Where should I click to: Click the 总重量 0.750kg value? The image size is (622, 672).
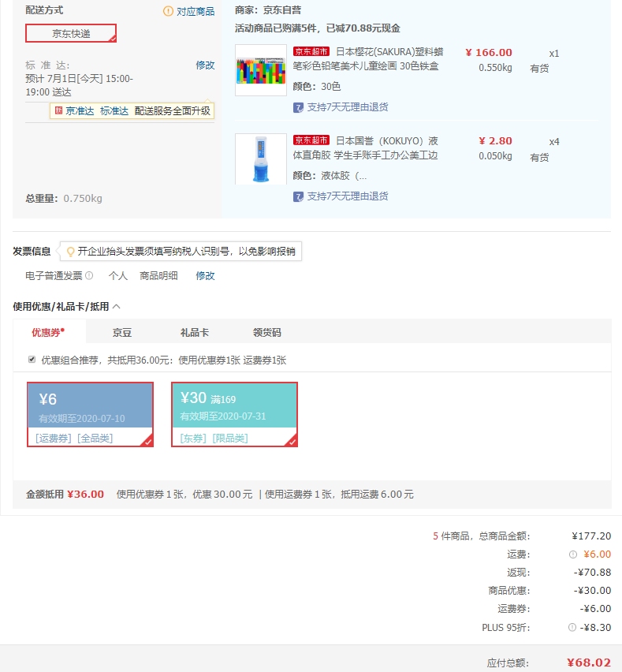83,199
